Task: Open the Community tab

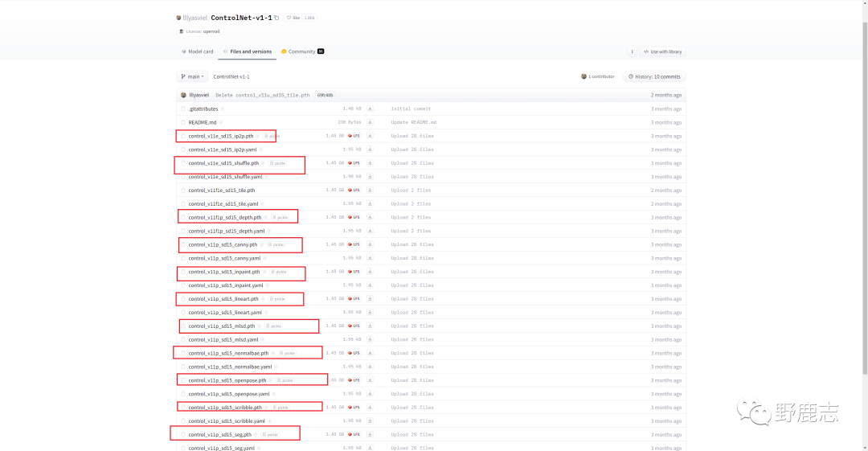Action: point(302,51)
